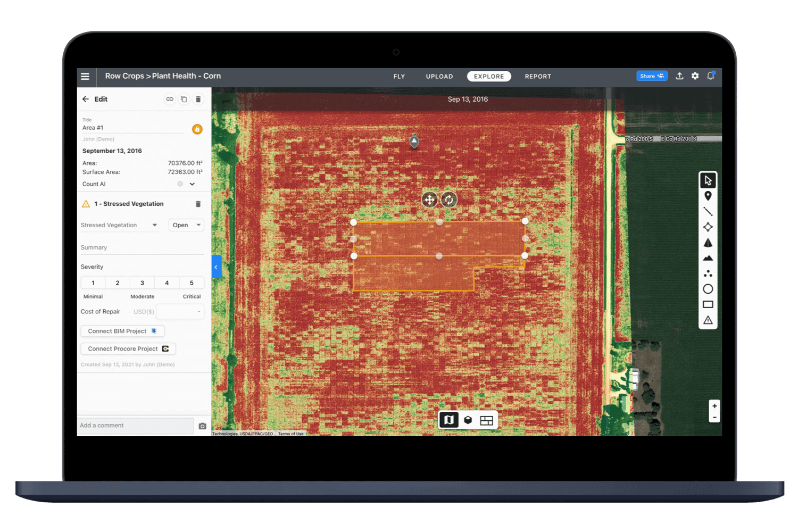The image size is (798, 532).
Task: Open the Stressed Vegetation category dropdown
Action: (120, 225)
